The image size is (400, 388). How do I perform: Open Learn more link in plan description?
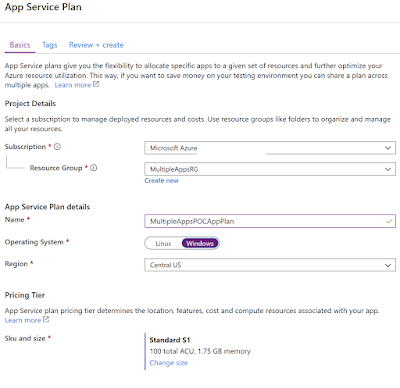[x=73, y=85]
